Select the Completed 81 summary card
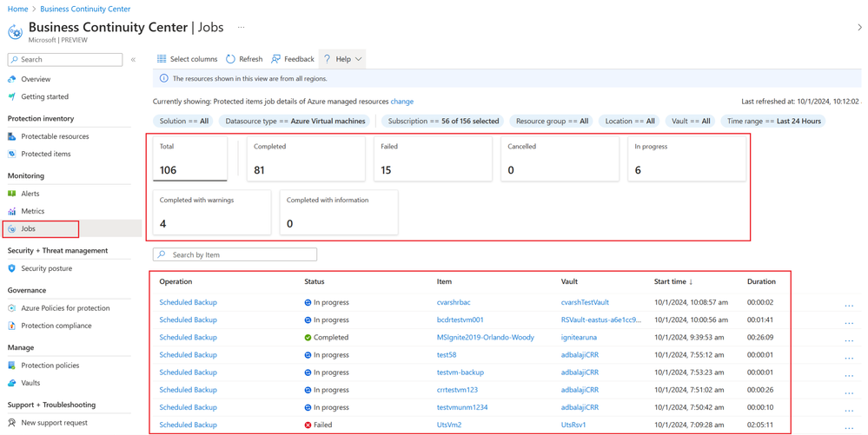 coord(306,159)
